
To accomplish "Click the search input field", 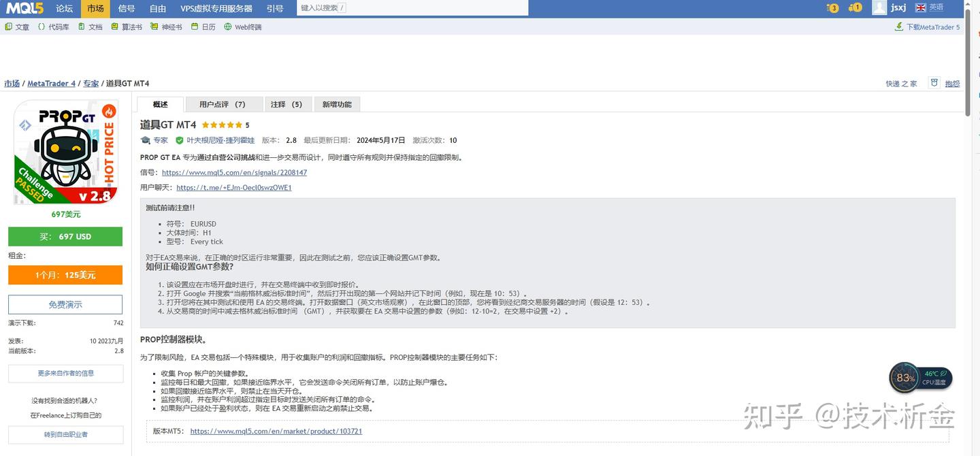I will (x=412, y=8).
